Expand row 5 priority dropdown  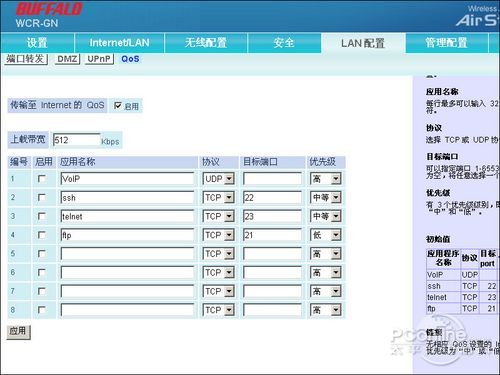click(x=326, y=254)
